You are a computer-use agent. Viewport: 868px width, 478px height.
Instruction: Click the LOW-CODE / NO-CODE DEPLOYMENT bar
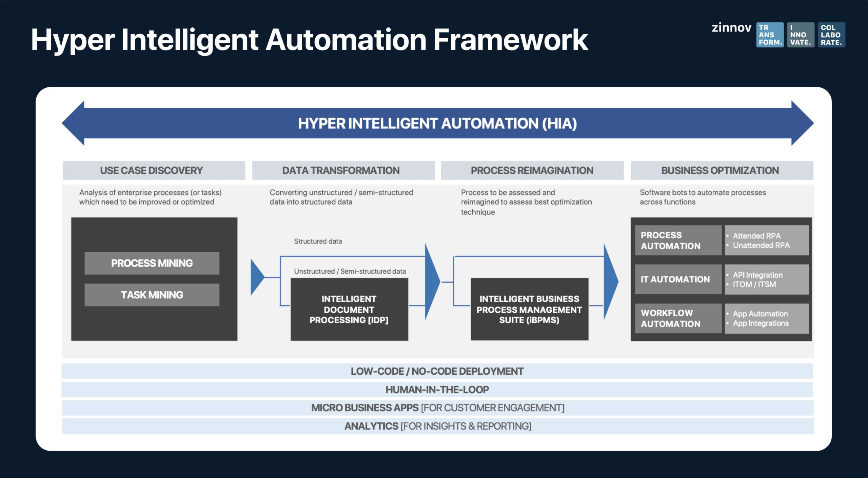[437, 371]
